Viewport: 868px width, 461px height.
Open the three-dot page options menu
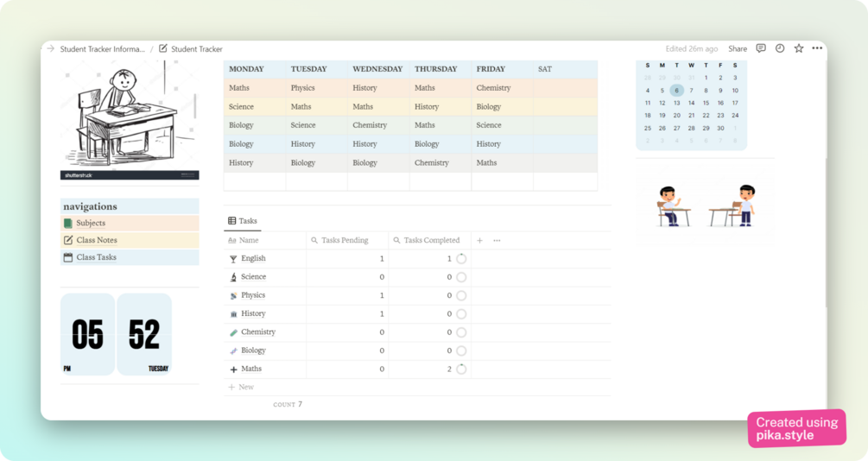coord(817,48)
